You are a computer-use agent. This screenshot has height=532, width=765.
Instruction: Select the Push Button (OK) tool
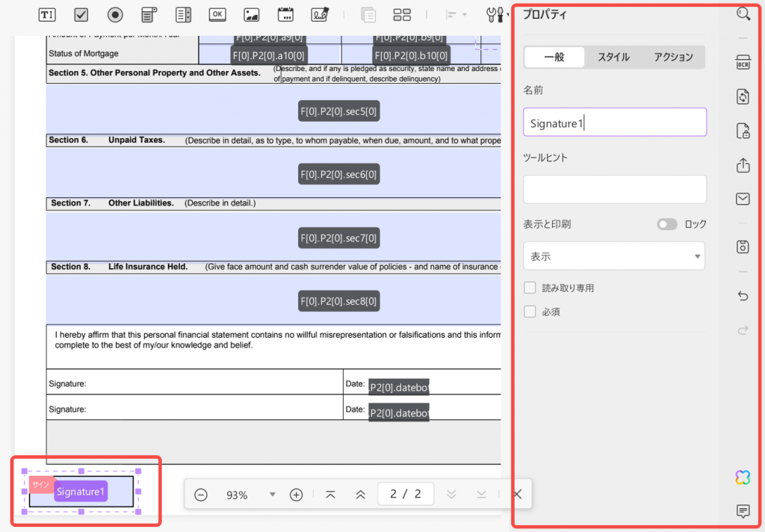tap(217, 14)
